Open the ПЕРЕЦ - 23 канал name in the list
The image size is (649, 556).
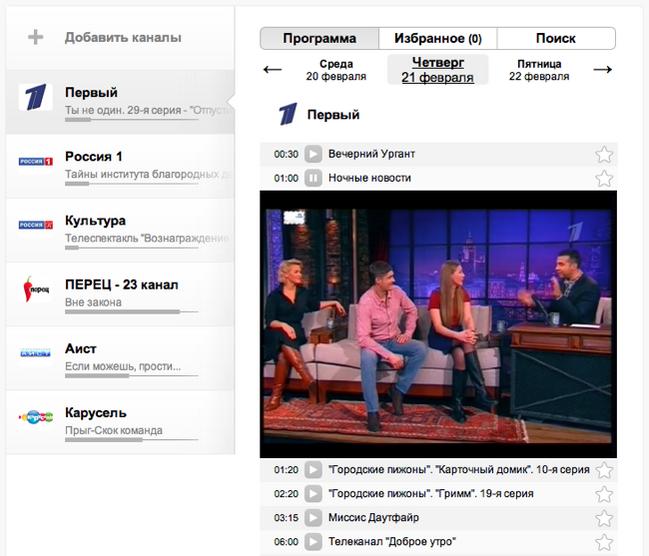click(x=122, y=285)
